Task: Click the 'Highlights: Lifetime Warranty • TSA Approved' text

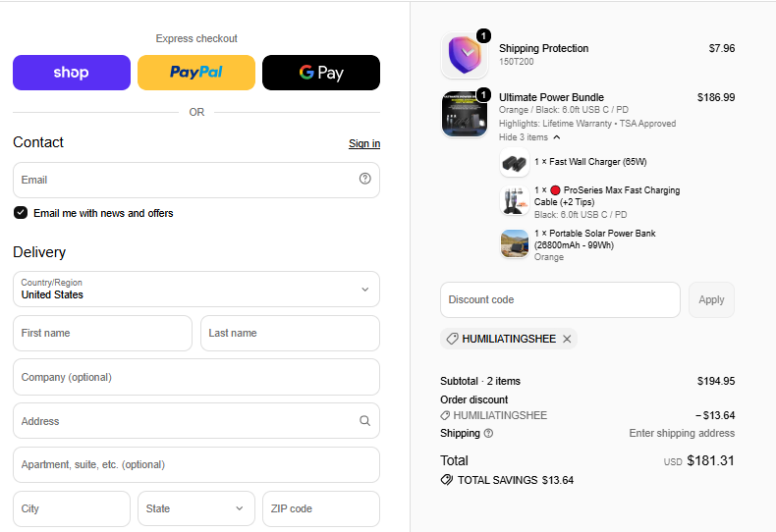Action: (587, 124)
